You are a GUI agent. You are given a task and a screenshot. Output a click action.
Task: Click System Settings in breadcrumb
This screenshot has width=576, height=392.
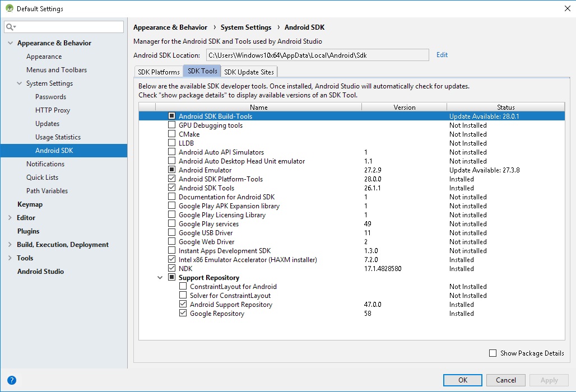click(x=246, y=27)
